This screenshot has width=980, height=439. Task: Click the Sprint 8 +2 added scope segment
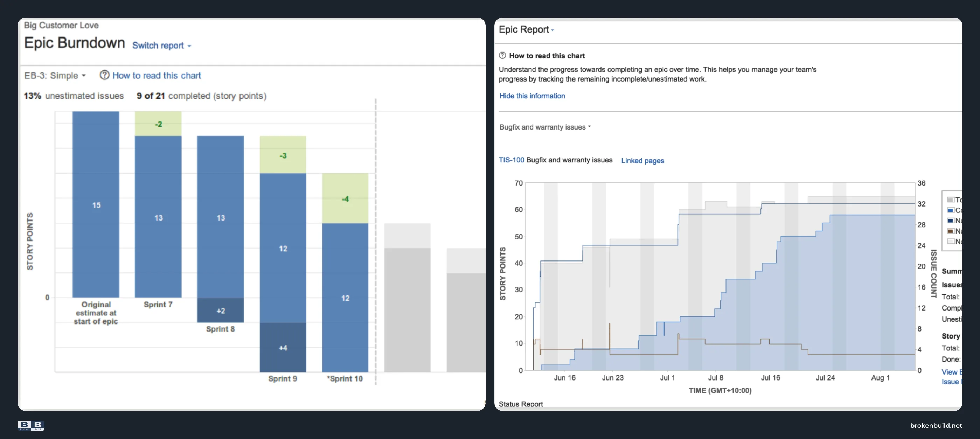click(x=220, y=310)
